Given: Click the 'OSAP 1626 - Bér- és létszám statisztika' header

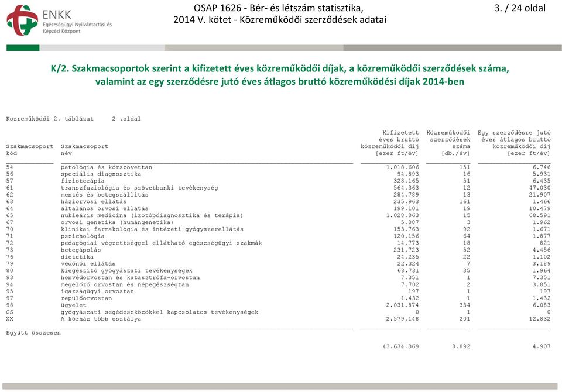Looking at the screenshot, I should point(279,8).
